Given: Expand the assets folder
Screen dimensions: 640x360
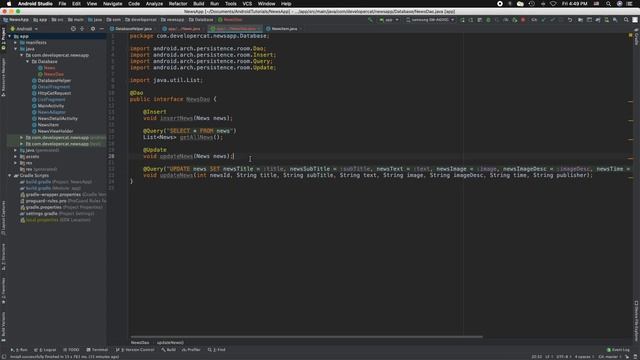Looking at the screenshot, I should (x=16, y=156).
